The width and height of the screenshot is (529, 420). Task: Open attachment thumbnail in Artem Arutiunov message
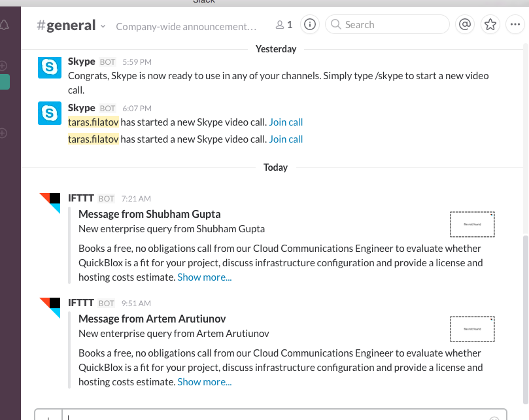tap(472, 329)
